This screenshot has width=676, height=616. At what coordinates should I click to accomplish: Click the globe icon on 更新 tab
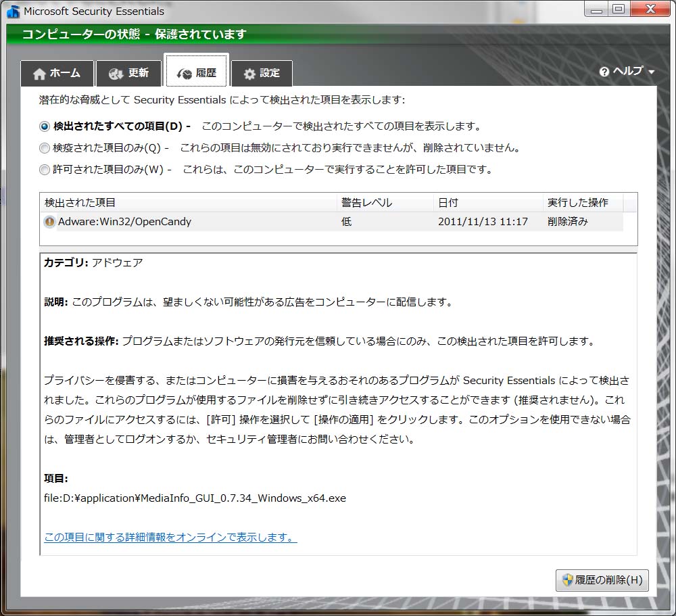point(116,74)
